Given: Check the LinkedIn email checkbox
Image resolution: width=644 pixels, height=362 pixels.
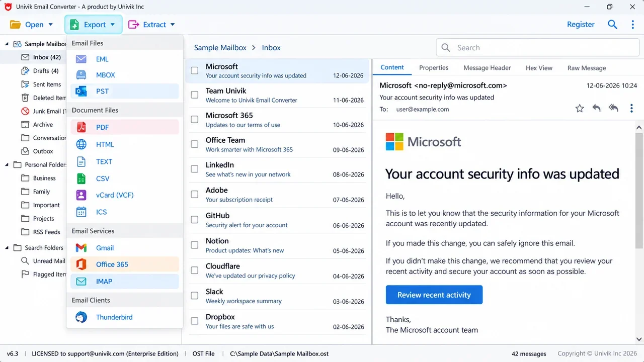Looking at the screenshot, I should [194, 169].
